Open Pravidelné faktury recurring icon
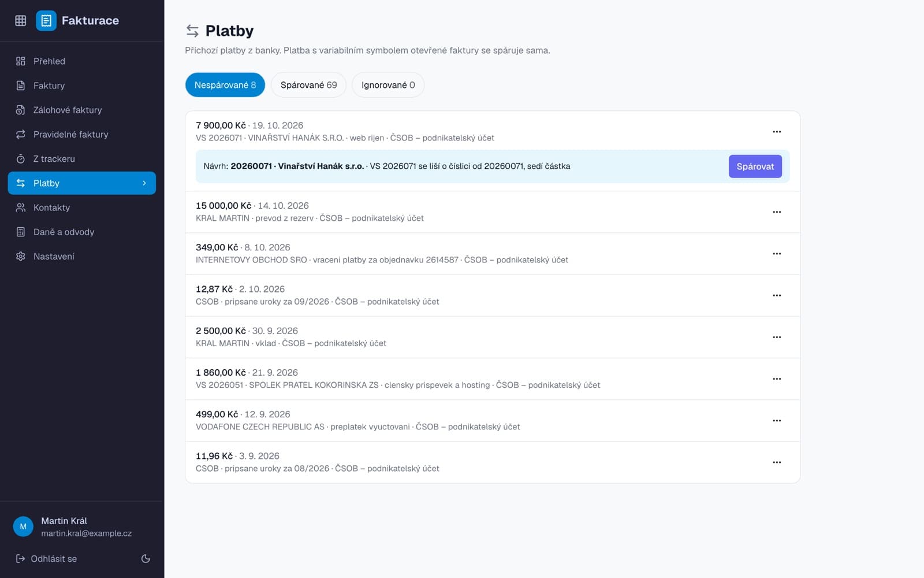The height and width of the screenshot is (578, 924). 21,134
